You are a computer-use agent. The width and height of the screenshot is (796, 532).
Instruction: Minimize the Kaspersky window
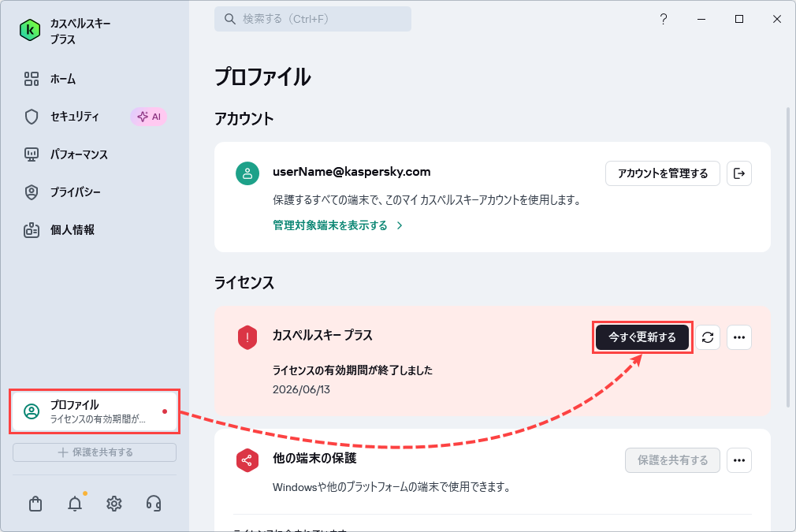coord(701,19)
